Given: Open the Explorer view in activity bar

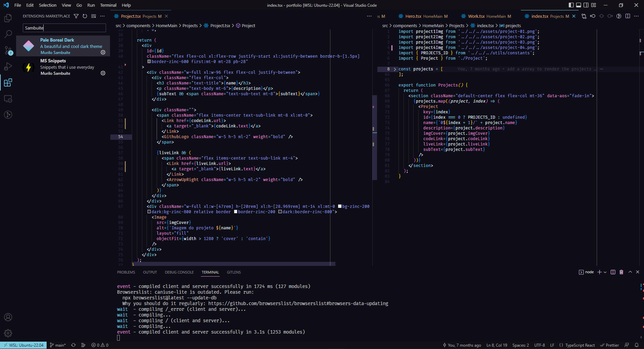Looking at the screenshot, I should click(8, 18).
